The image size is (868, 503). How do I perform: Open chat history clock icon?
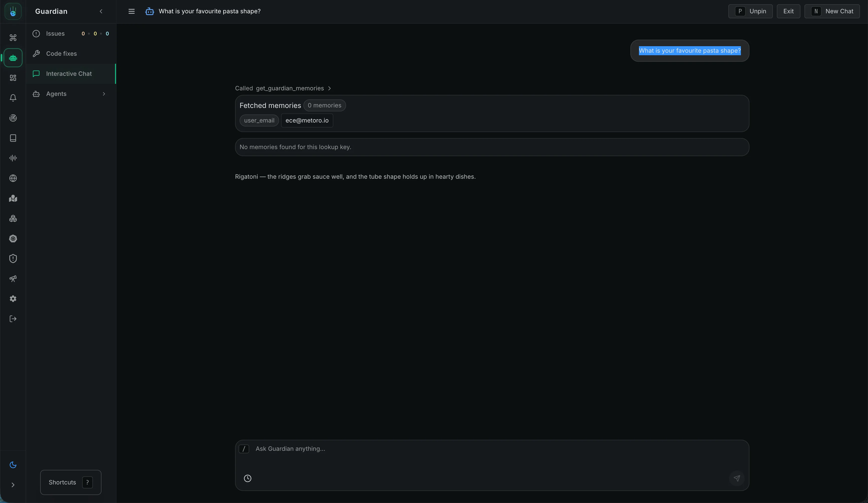pyautogui.click(x=248, y=478)
